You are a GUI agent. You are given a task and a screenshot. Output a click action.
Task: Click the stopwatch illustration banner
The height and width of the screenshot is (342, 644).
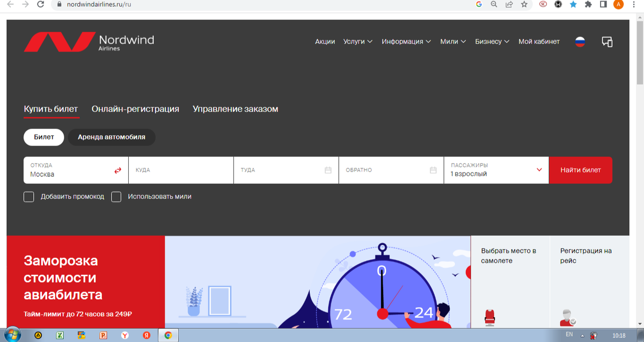(318, 281)
